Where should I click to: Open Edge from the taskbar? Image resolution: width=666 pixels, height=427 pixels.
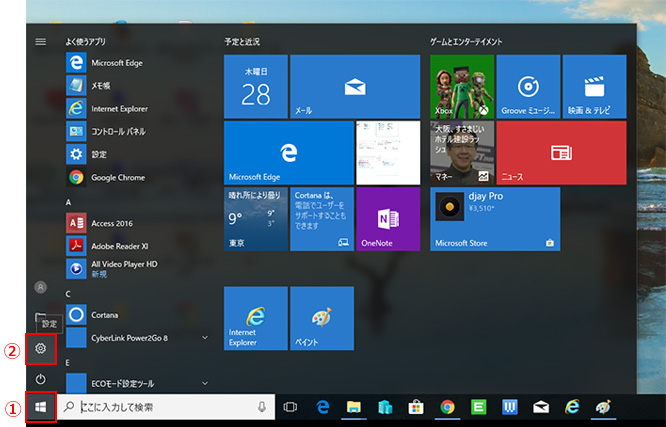click(x=323, y=407)
